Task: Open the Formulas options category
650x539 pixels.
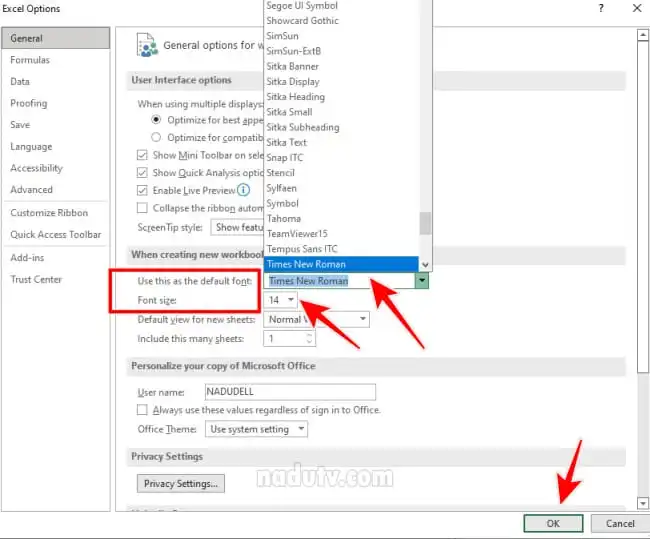Action: point(56,60)
